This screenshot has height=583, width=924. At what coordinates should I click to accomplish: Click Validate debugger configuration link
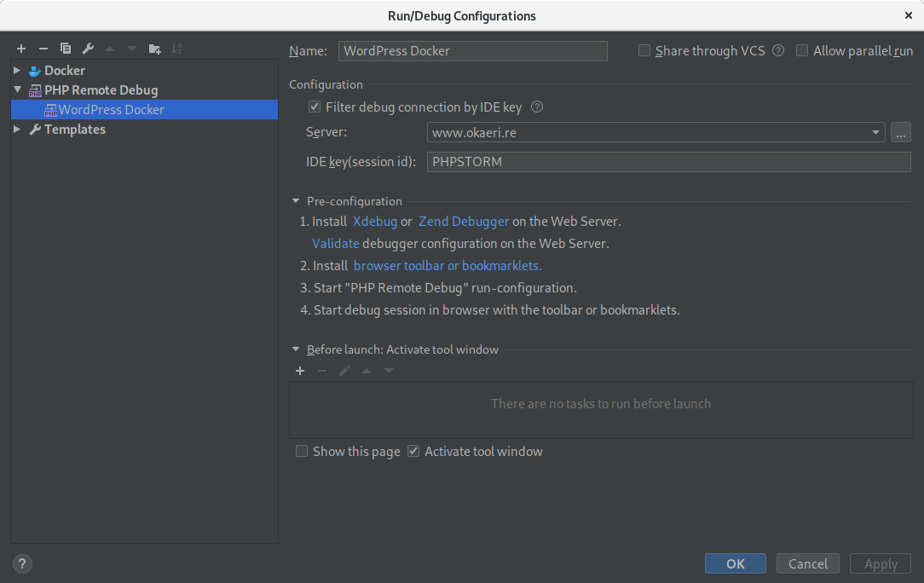[x=335, y=244]
